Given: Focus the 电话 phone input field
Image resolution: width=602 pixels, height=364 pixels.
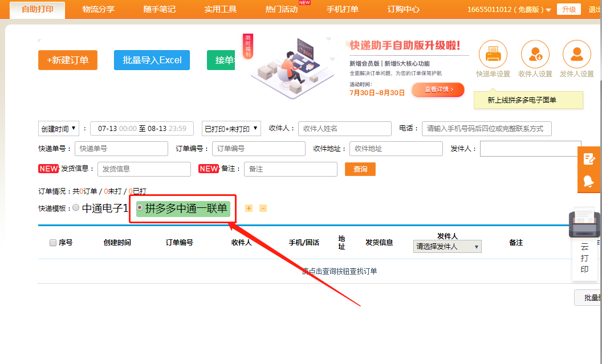Looking at the screenshot, I should tap(486, 129).
